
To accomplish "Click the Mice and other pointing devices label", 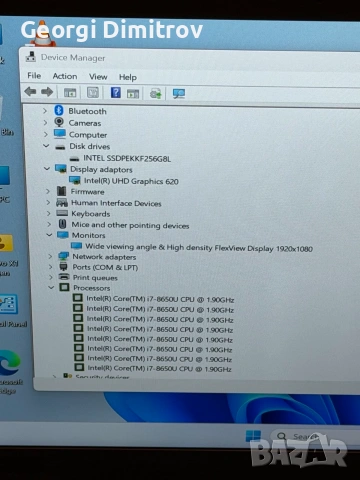I will click(130, 225).
